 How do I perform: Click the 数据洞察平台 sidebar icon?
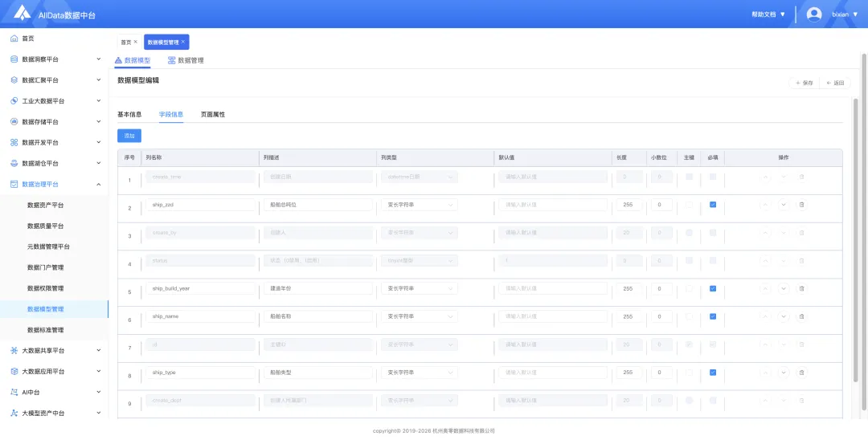coord(14,59)
